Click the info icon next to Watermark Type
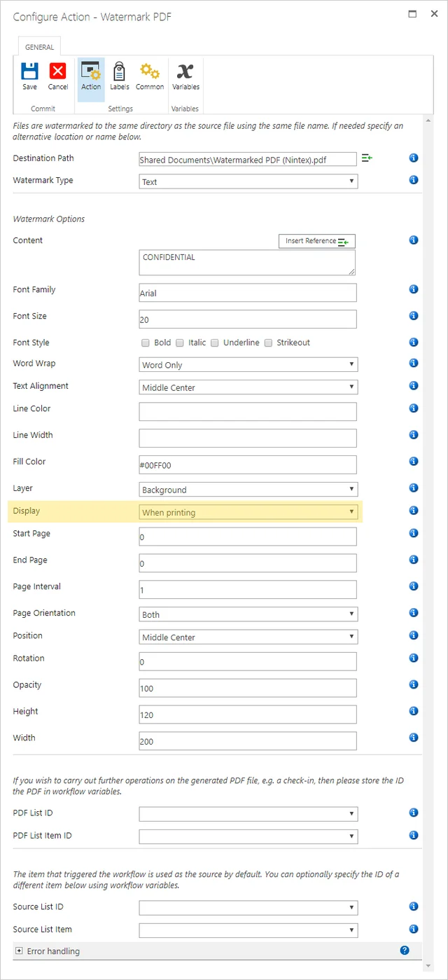This screenshot has width=448, height=980. pos(413,179)
